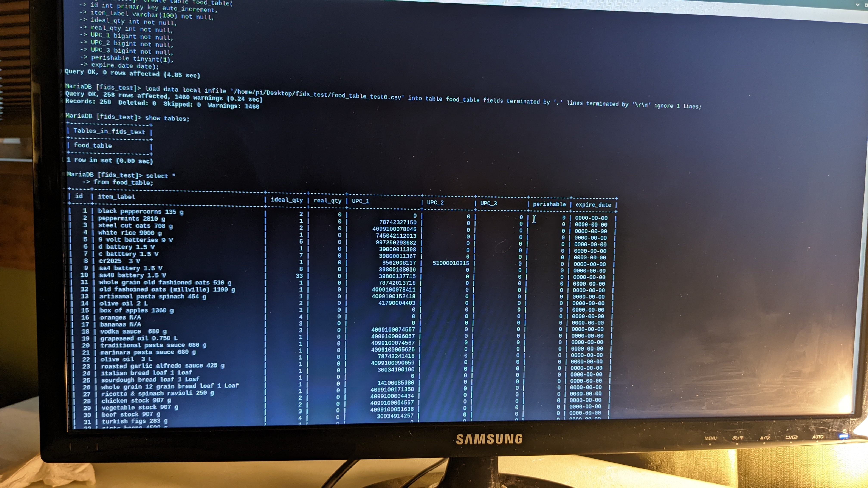Screen dimensions: 868x488
Task: Click 'expire_date date);' definition line
Action: tap(125, 66)
